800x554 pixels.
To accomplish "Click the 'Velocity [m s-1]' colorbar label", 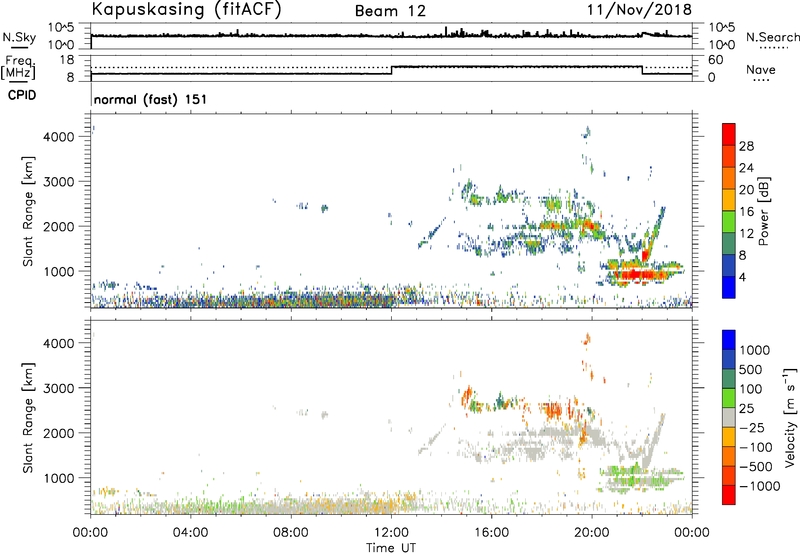I will [x=790, y=417].
